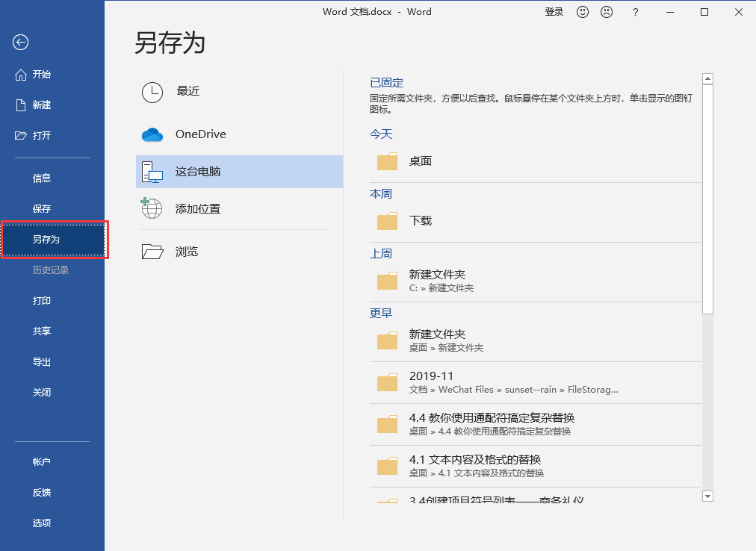Image resolution: width=756 pixels, height=551 pixels.
Task: Select the 最近 location
Action: [x=188, y=91]
